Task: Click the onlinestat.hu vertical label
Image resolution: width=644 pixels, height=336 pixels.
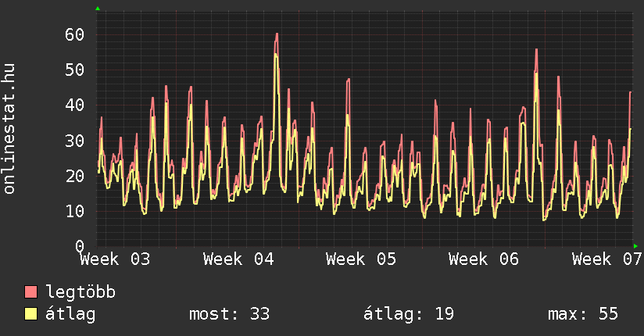Action: pos(10,129)
